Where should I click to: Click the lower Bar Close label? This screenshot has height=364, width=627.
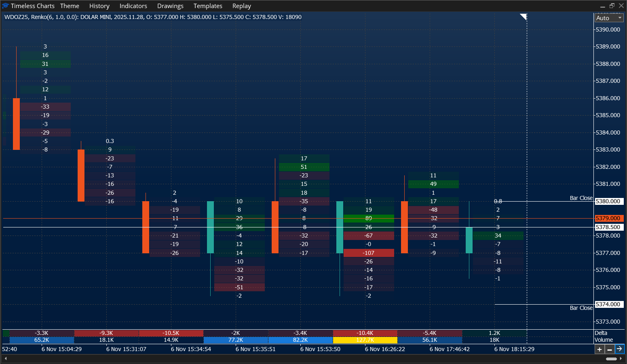click(581, 308)
